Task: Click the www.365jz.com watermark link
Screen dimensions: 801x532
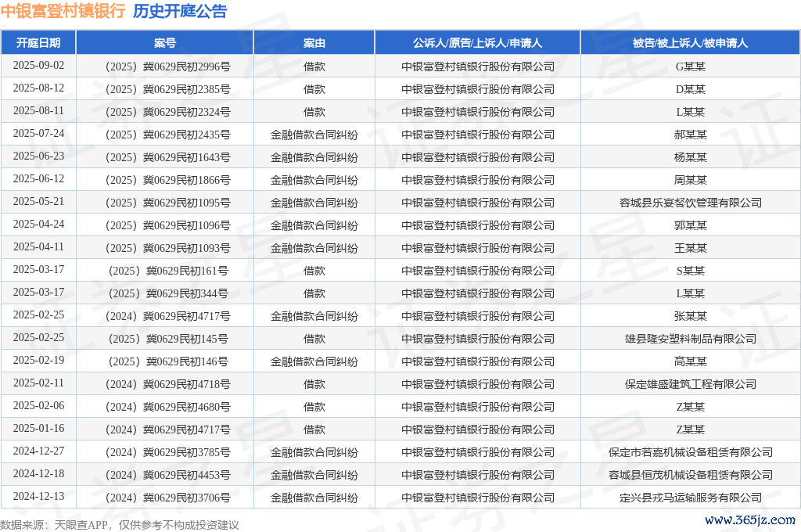Action: click(749, 520)
